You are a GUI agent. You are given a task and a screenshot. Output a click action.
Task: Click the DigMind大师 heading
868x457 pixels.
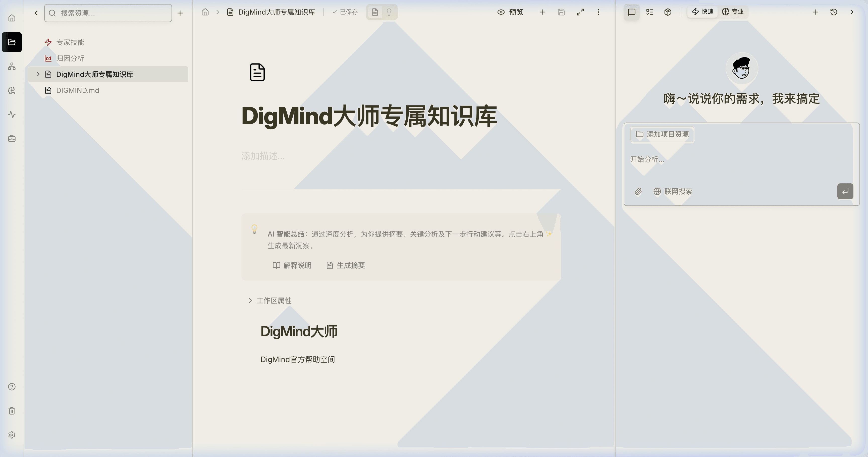pos(299,331)
